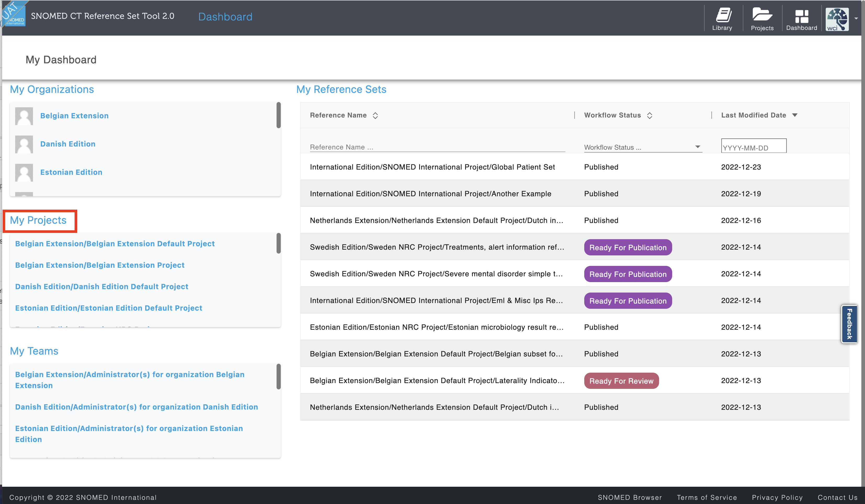Viewport: 865px width, 504px height.
Task: Click the date 2022-12-19 cell
Action: tap(741, 194)
